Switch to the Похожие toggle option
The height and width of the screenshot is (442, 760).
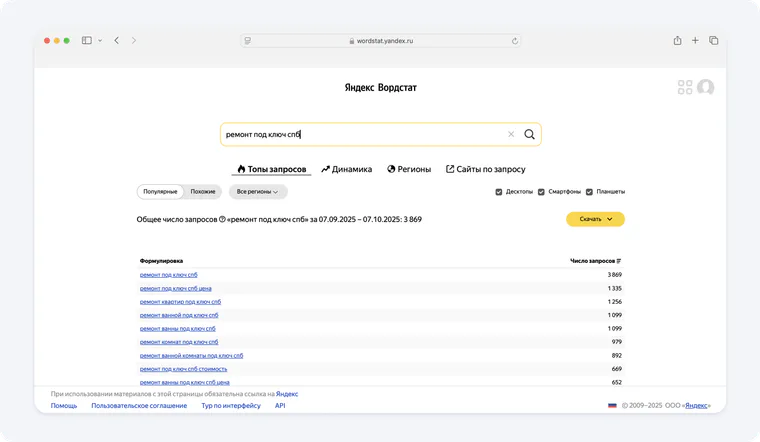tap(203, 191)
